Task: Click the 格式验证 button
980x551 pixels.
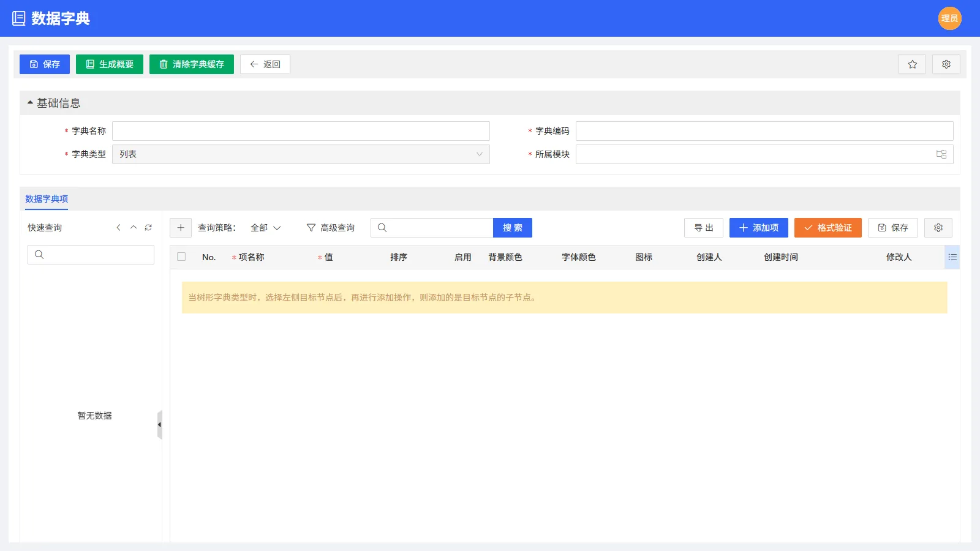Action: (x=828, y=228)
